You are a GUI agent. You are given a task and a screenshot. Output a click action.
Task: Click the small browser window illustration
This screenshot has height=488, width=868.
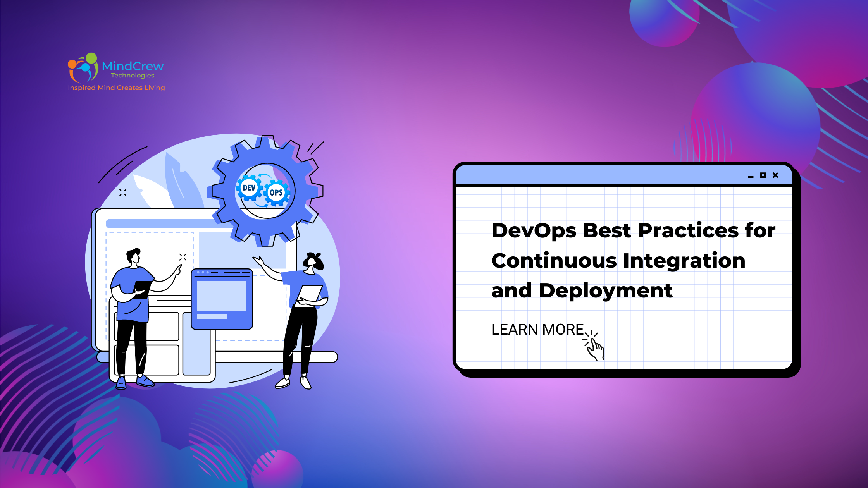point(222,299)
